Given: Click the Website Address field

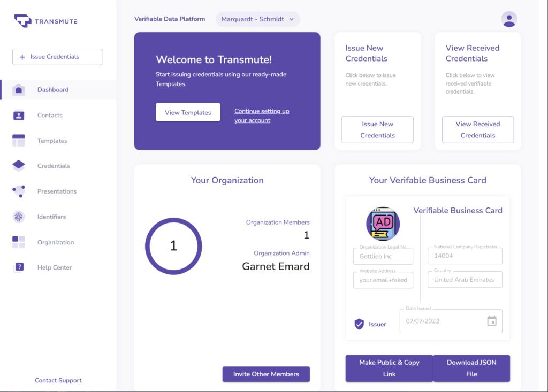Looking at the screenshot, I should [x=383, y=280].
